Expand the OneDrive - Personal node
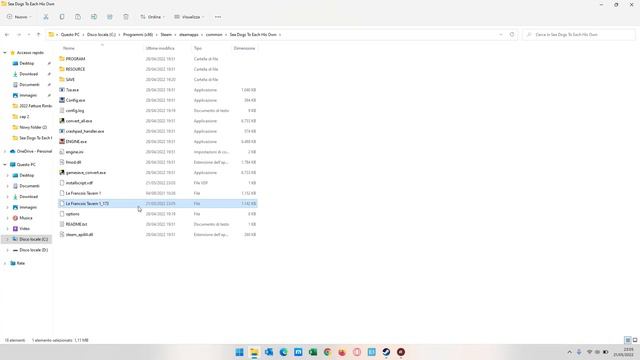Image resolution: width=640 pixels, height=360 pixels. pos(5,151)
